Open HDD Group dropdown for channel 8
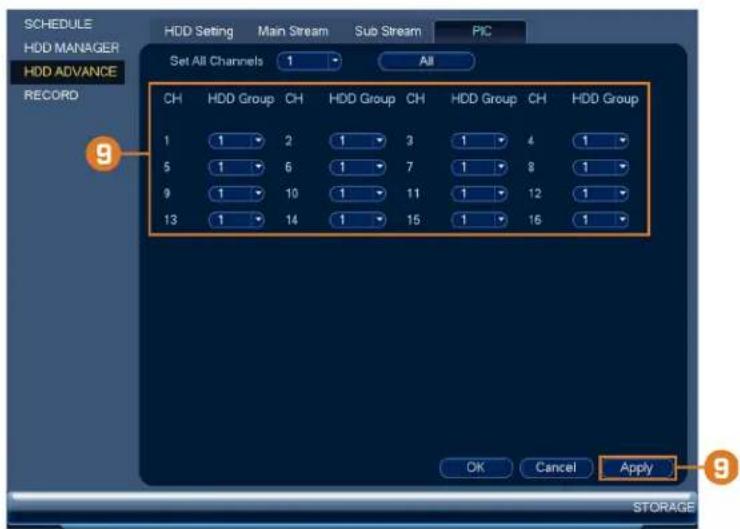The image size is (740, 529). (x=600, y=167)
